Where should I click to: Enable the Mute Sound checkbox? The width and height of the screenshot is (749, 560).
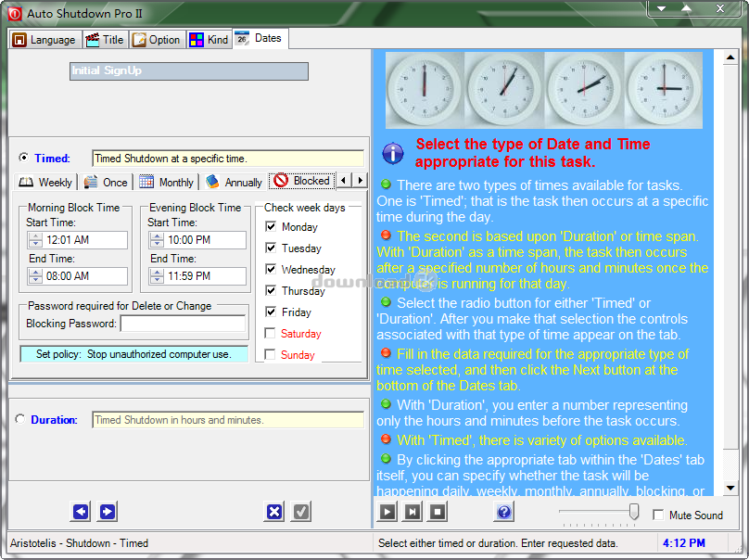(x=658, y=515)
